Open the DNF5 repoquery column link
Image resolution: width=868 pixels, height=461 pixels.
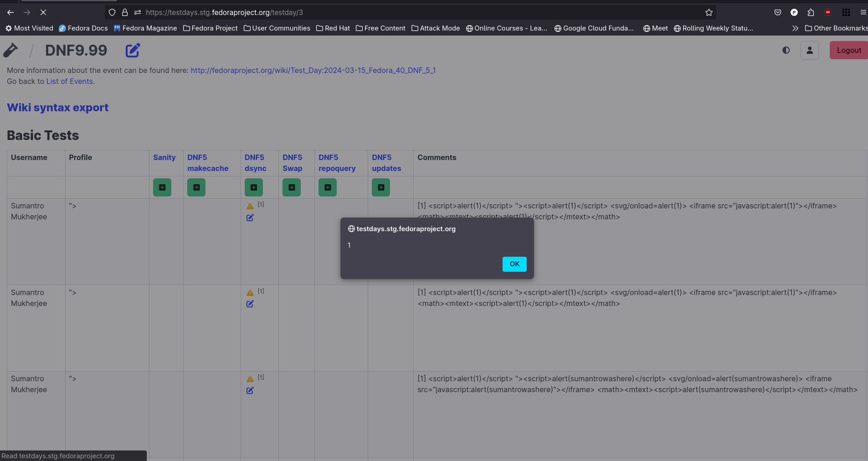pos(337,163)
